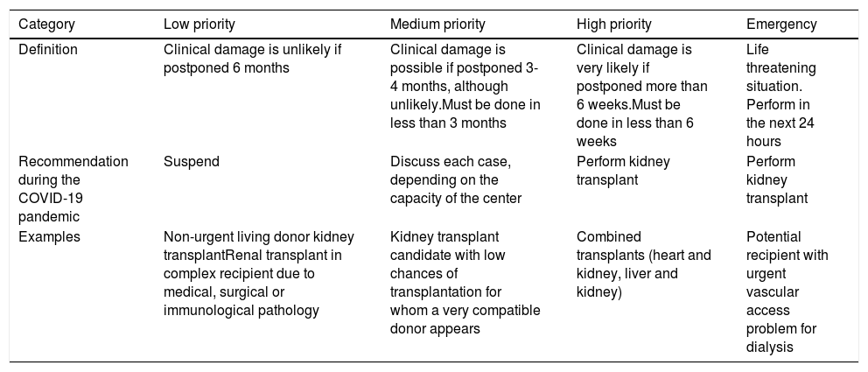Click the Recommendation during the COVID-19 pandemic label

tap(73, 190)
